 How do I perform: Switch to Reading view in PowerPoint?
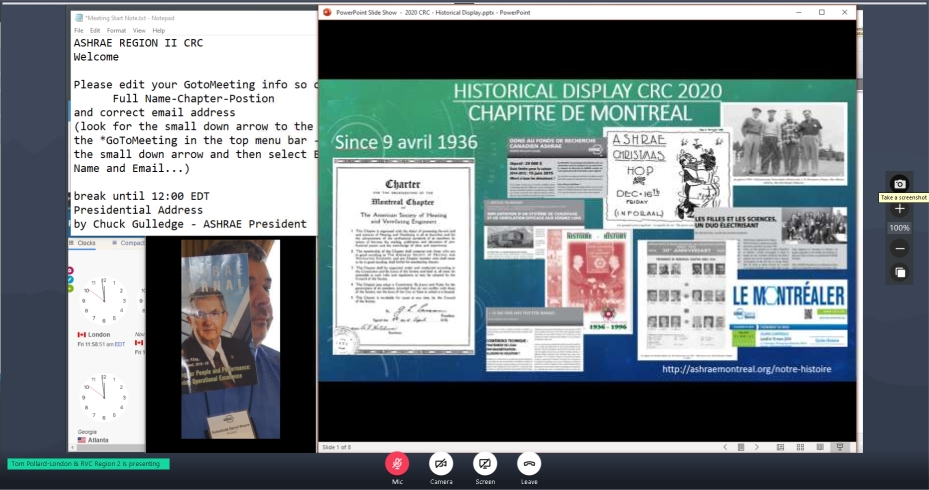tap(820, 447)
